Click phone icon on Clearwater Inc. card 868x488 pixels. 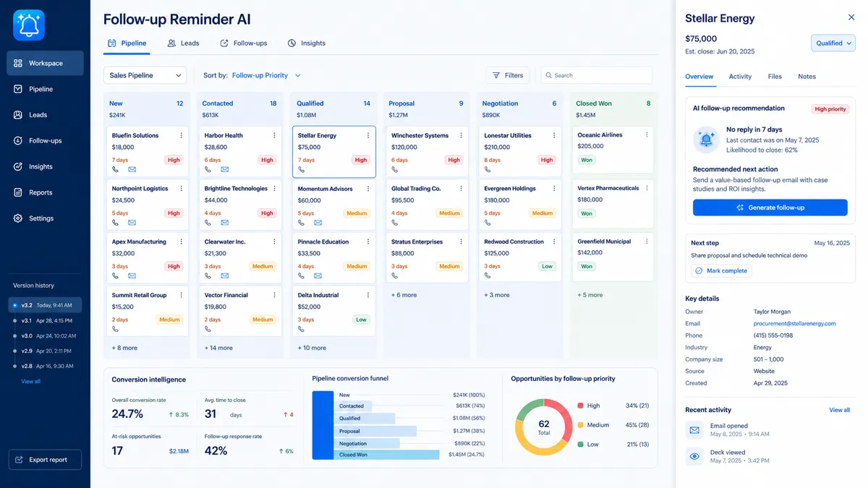(x=208, y=276)
